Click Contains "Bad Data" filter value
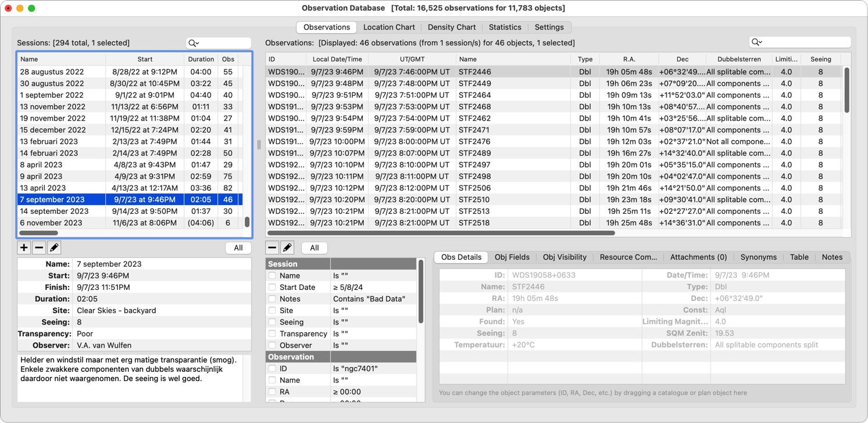The height and width of the screenshot is (423, 868). (369, 299)
